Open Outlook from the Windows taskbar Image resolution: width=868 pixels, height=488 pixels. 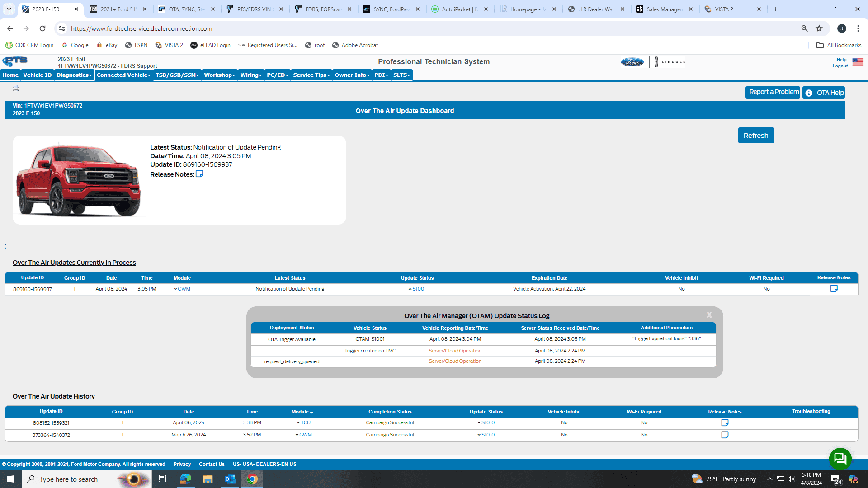tap(230, 479)
